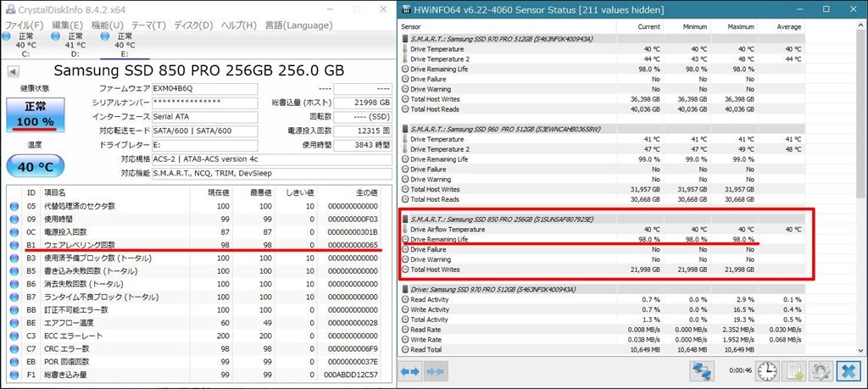Click the status circle of drive D:
Image resolution: width=868 pixels, height=389 pixels.
click(x=55, y=36)
